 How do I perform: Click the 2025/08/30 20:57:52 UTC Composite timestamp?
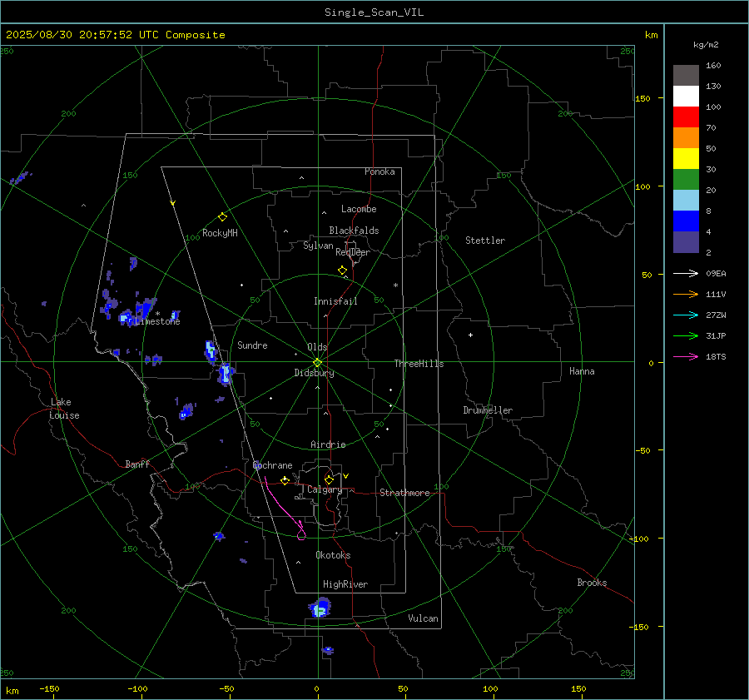(115, 35)
